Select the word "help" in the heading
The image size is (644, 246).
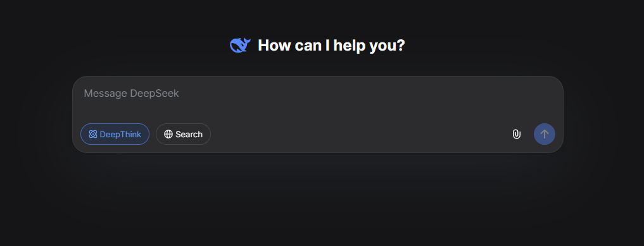click(350, 45)
